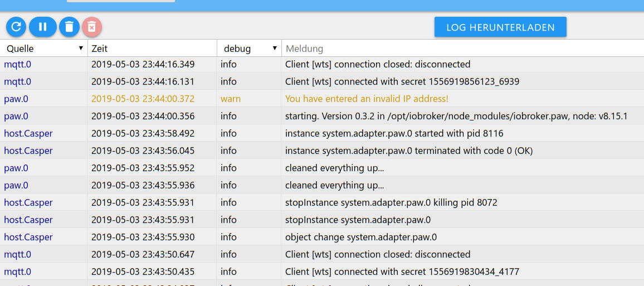This screenshot has width=644, height=286.
Task: Focus the Meldung filter input field
Action: coord(462,49)
